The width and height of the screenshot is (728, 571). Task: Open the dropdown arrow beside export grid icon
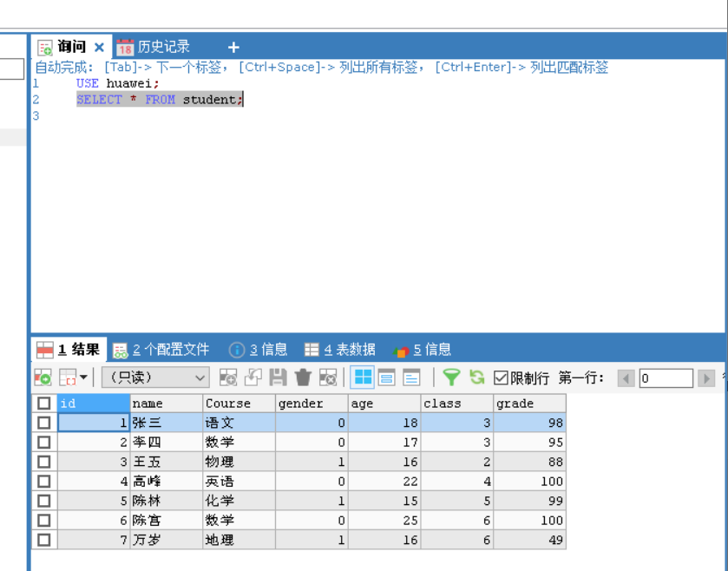83,377
